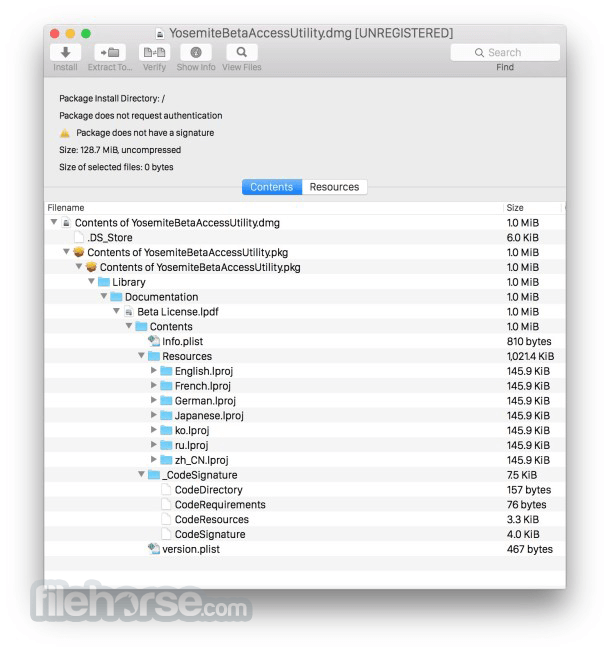Switch to the Resources tab

pyautogui.click(x=334, y=187)
